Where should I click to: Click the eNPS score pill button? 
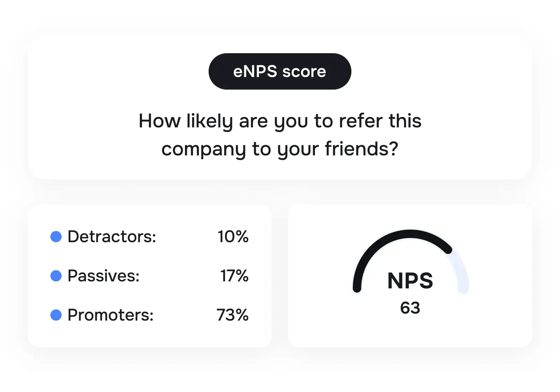280,71
